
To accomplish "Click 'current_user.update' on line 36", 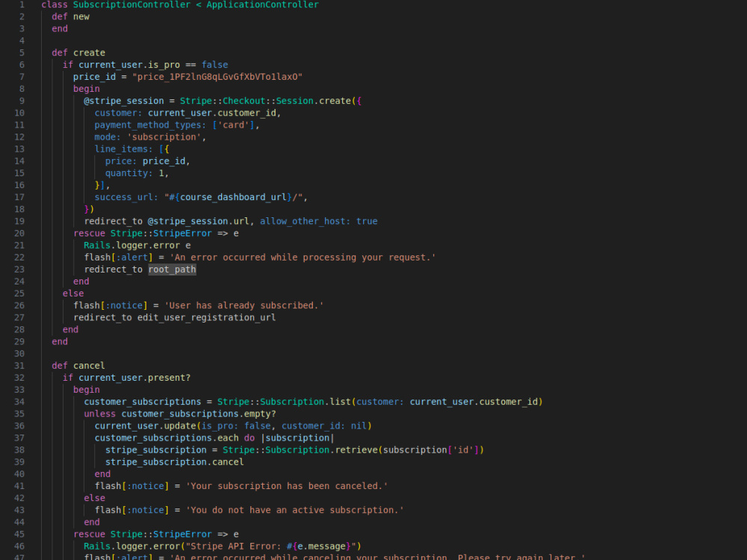I will (146, 426).
